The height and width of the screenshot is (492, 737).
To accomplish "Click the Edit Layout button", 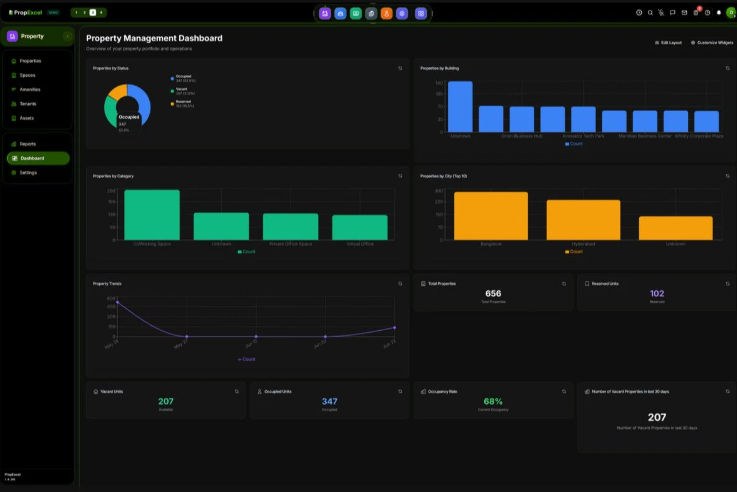I will [668, 43].
